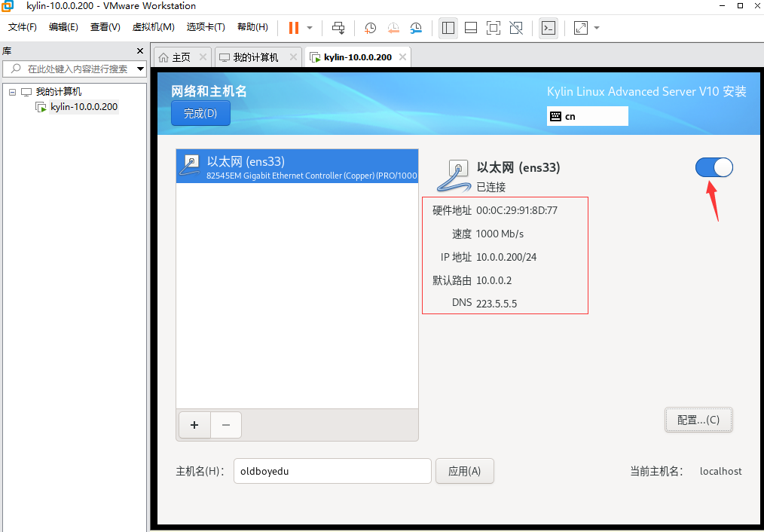
Task: Revert to snapshot using the orange clock icon
Action: click(x=393, y=28)
